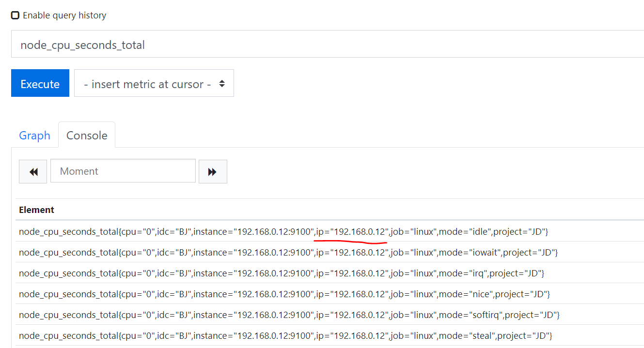The width and height of the screenshot is (644, 348).
Task: Open the insert metric at cursor dropdown
Action: tap(154, 83)
